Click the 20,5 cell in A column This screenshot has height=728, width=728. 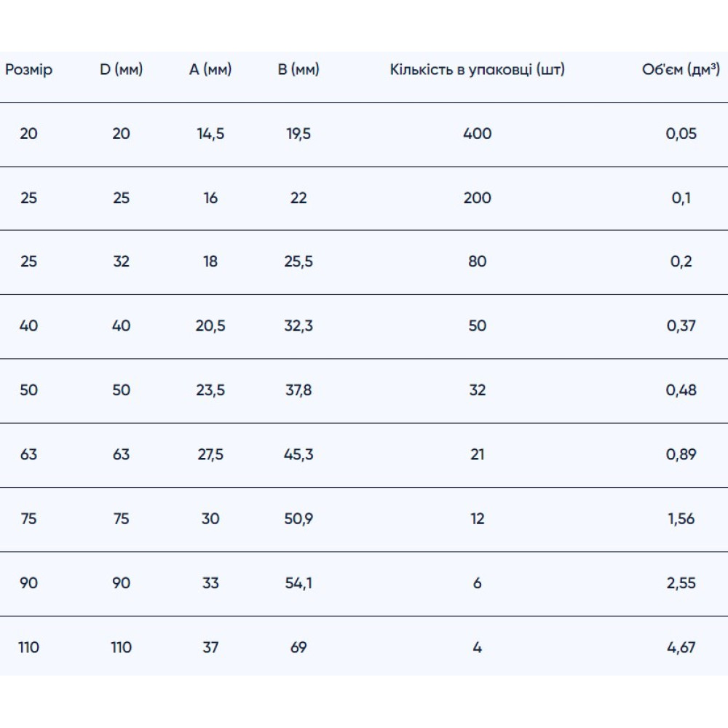click(210, 326)
